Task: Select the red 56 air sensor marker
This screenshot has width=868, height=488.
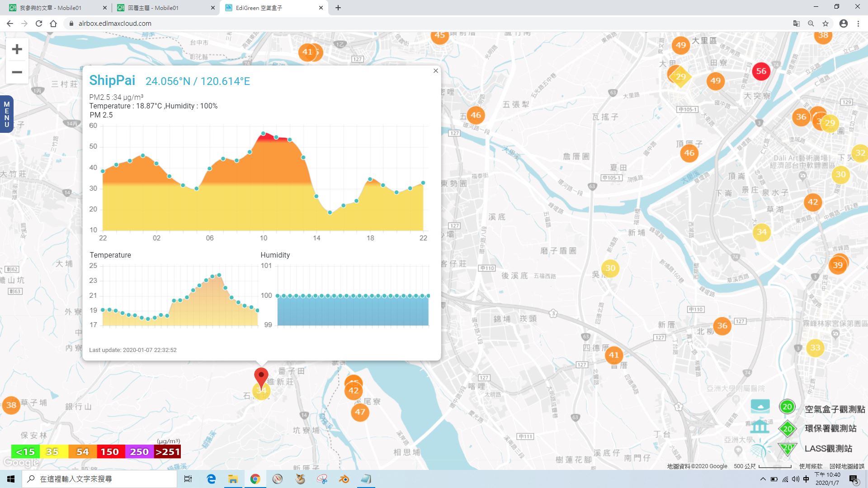Action: pyautogui.click(x=761, y=71)
